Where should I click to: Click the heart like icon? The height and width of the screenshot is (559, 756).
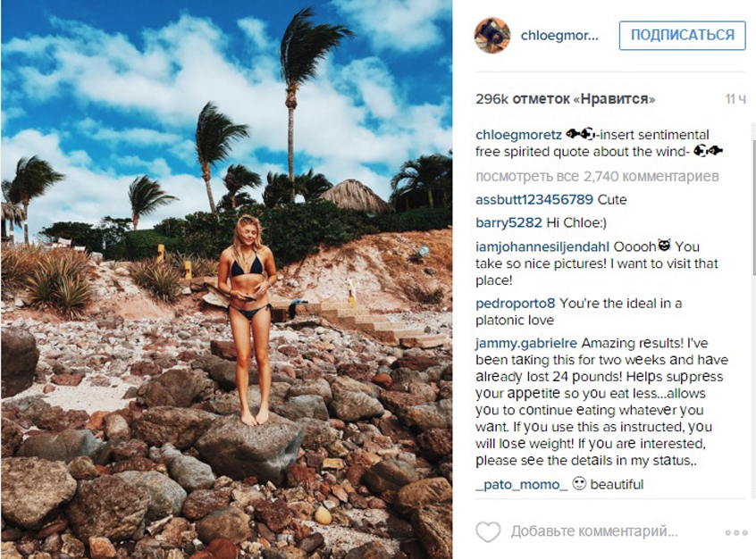coord(488,531)
